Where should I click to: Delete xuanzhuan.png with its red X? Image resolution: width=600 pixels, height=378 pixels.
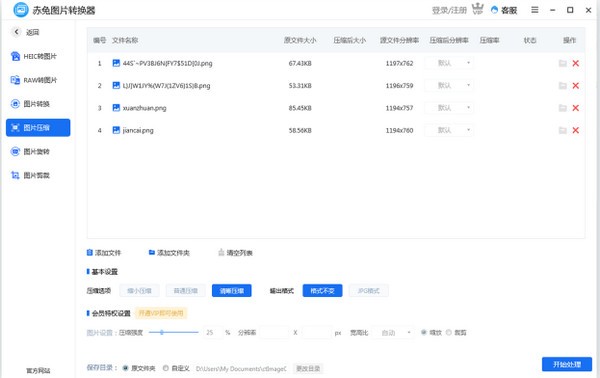576,108
